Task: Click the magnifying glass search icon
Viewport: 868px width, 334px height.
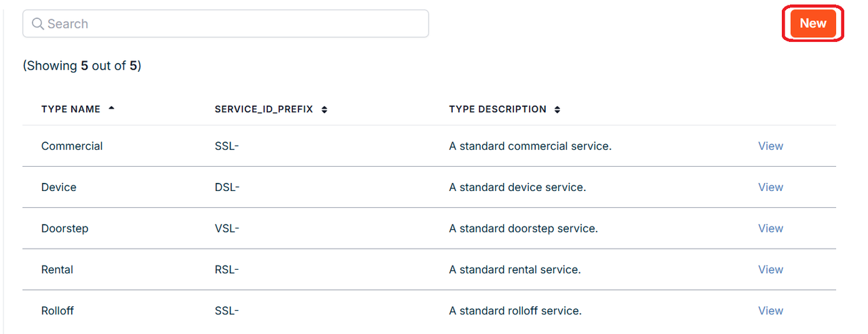Action: [38, 24]
